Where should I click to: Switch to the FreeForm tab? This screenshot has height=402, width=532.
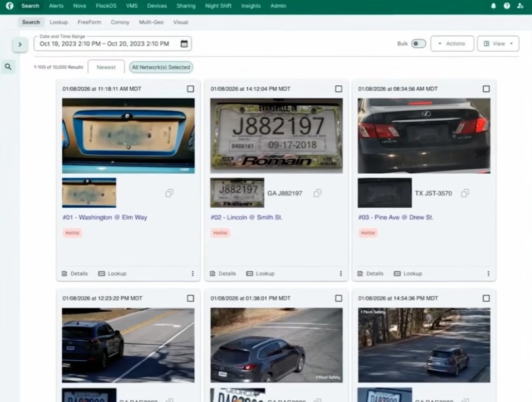[x=89, y=22]
